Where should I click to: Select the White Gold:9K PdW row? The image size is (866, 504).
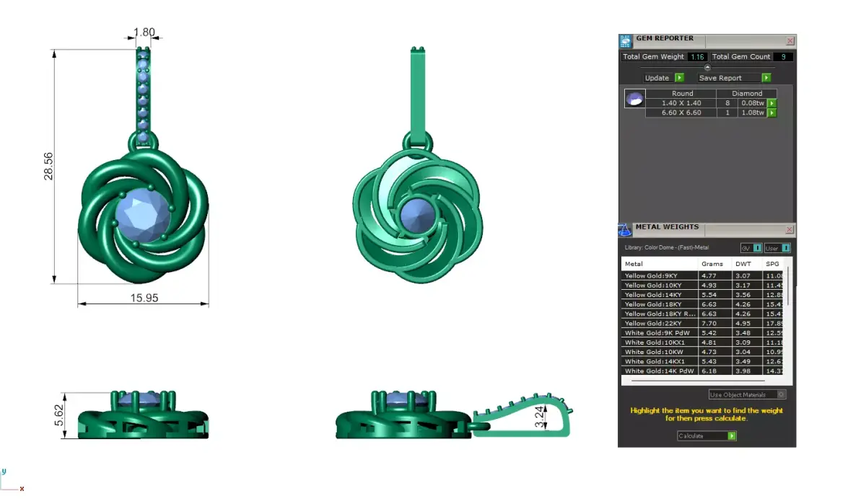pyautogui.click(x=703, y=333)
